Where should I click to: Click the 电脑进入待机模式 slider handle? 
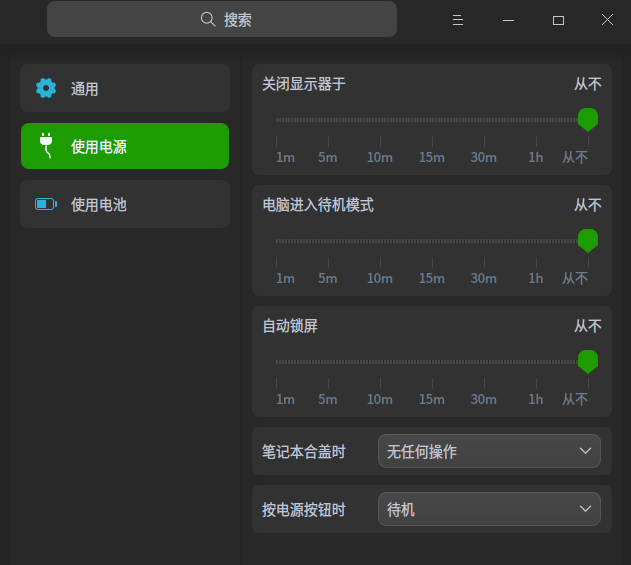[588, 240]
